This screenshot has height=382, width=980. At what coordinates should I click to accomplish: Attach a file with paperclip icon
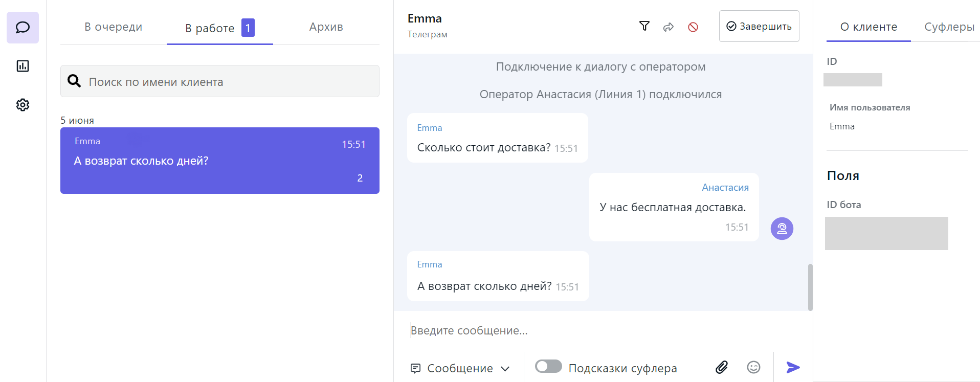[722, 367]
